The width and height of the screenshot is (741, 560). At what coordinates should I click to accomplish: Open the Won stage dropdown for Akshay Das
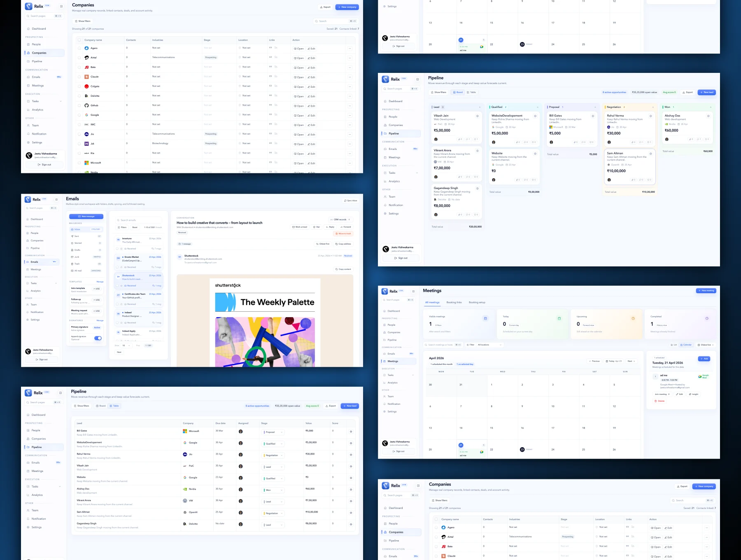point(273,490)
